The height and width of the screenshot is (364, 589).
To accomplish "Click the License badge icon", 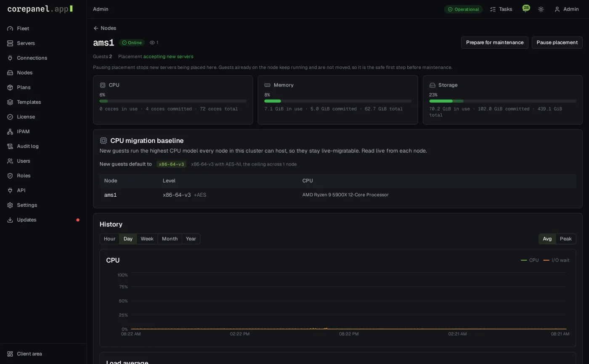I will (10, 117).
